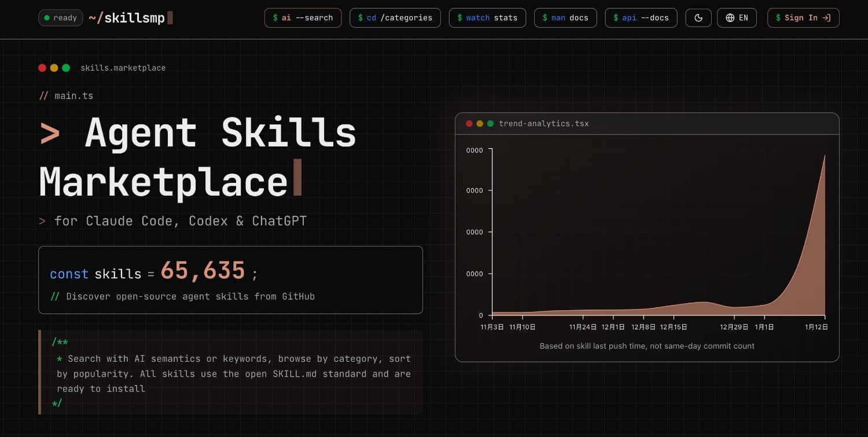
Task: Toggle dark mode with the moon icon
Action: click(698, 18)
